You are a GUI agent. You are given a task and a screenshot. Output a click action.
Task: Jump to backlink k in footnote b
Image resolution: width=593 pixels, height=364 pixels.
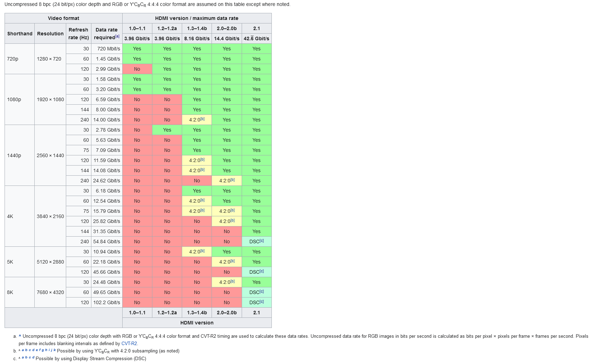click(x=55, y=350)
